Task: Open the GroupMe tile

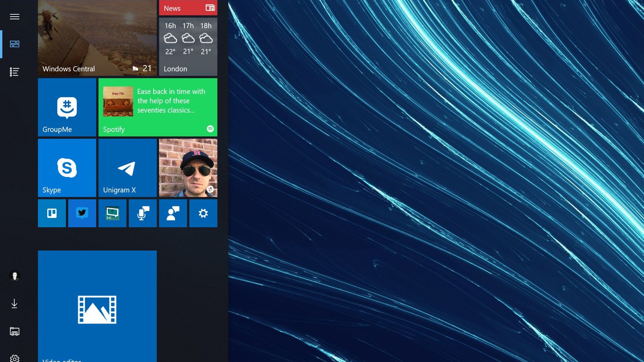Action: click(67, 107)
